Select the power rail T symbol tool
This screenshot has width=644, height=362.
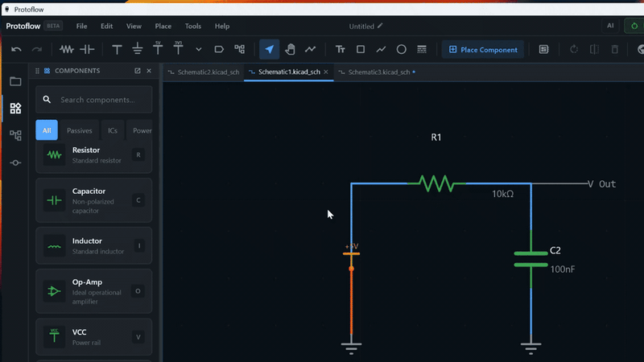tap(117, 50)
